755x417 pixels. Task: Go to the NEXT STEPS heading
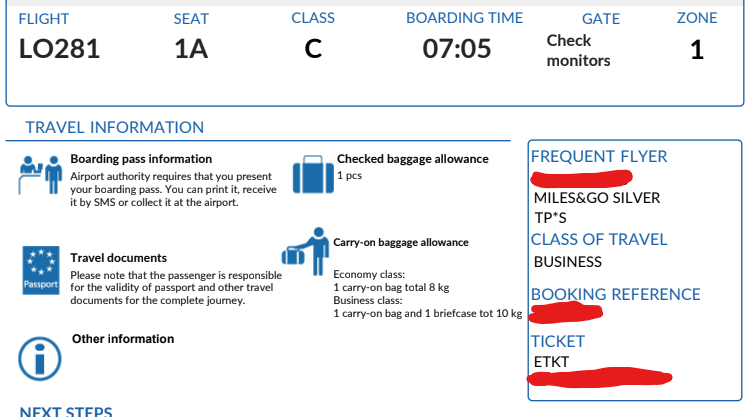point(66,411)
